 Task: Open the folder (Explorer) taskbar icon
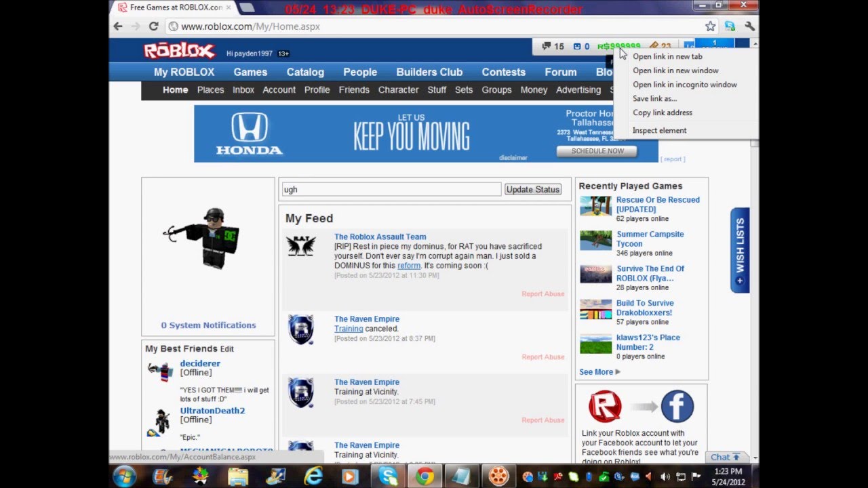(x=238, y=476)
